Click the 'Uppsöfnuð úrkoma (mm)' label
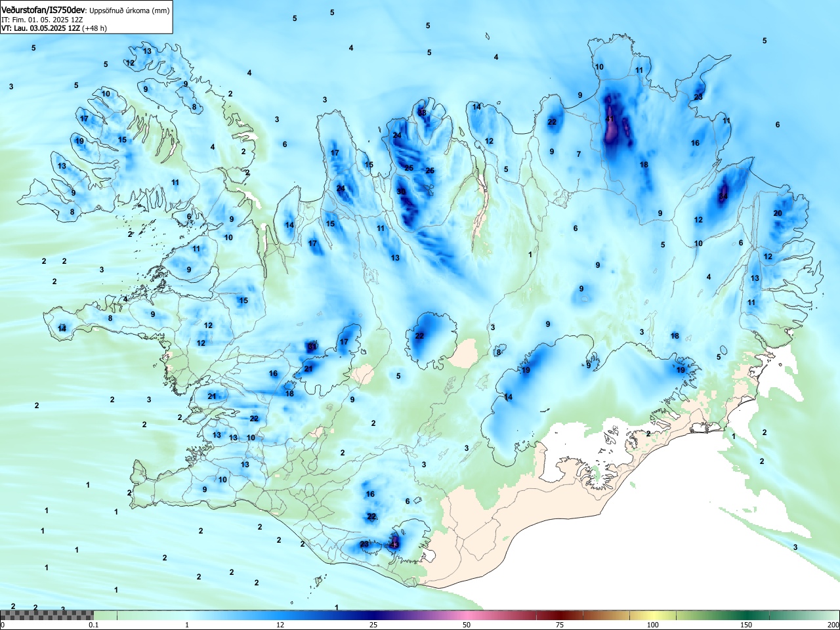 pos(129,10)
